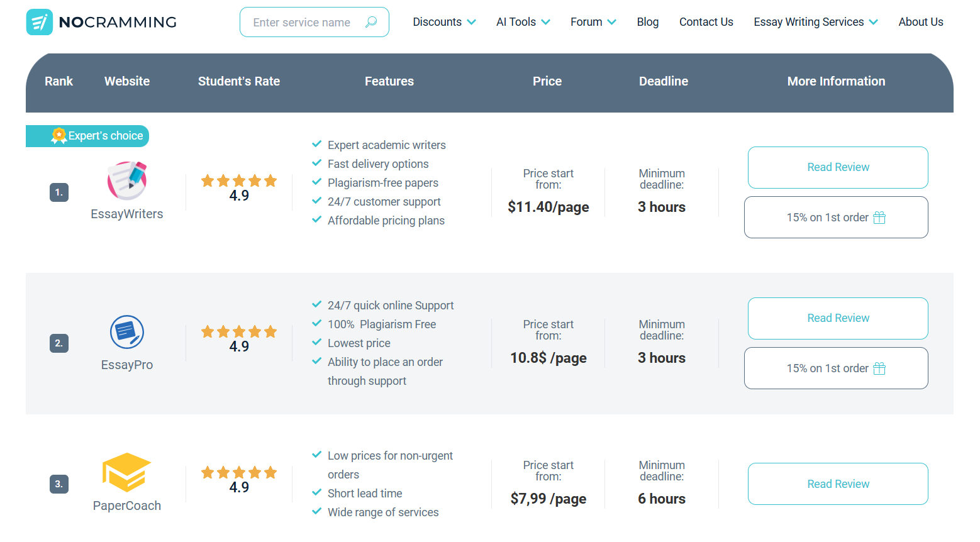Click the search magnifier icon
The height and width of the screenshot is (542, 980).
coord(371,22)
